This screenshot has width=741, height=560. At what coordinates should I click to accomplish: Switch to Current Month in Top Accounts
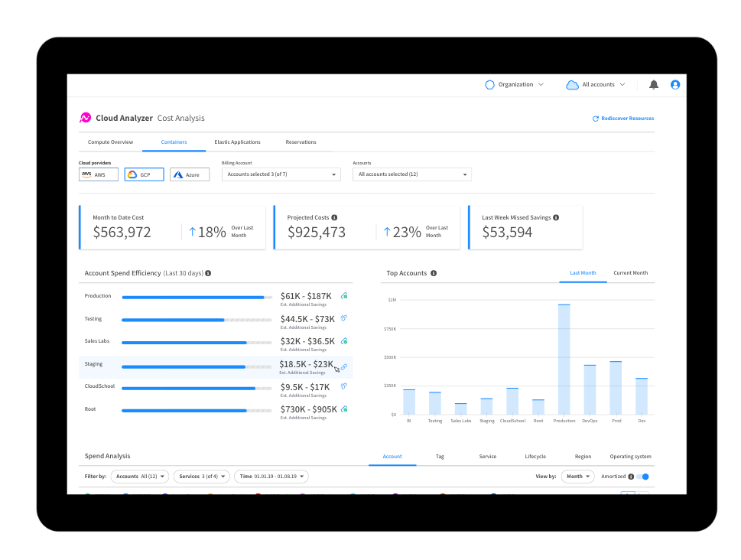tap(630, 273)
